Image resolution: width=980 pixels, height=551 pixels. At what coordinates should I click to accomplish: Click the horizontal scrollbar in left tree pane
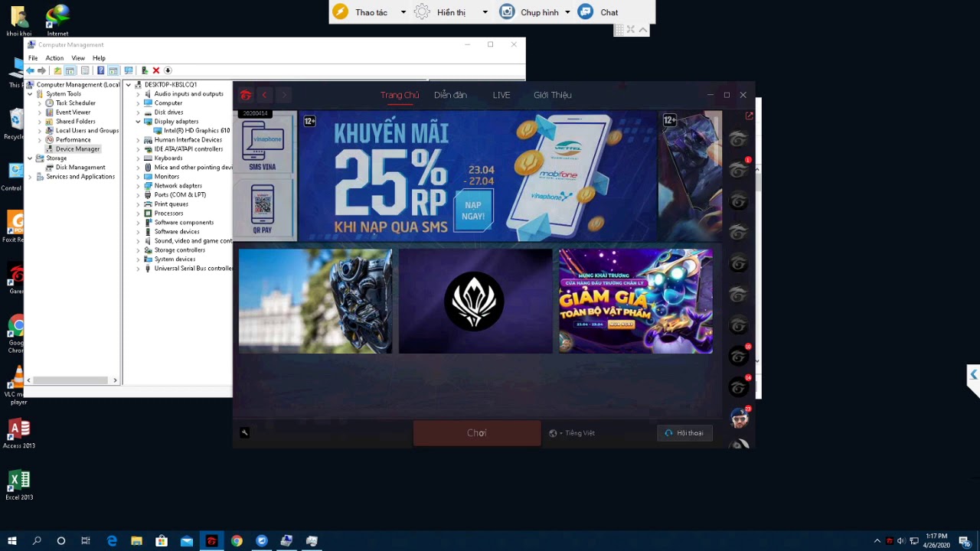[x=72, y=380]
